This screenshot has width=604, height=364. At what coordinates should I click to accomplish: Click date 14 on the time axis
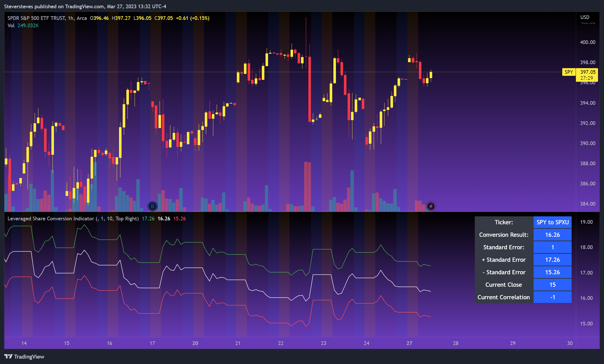(x=24, y=343)
